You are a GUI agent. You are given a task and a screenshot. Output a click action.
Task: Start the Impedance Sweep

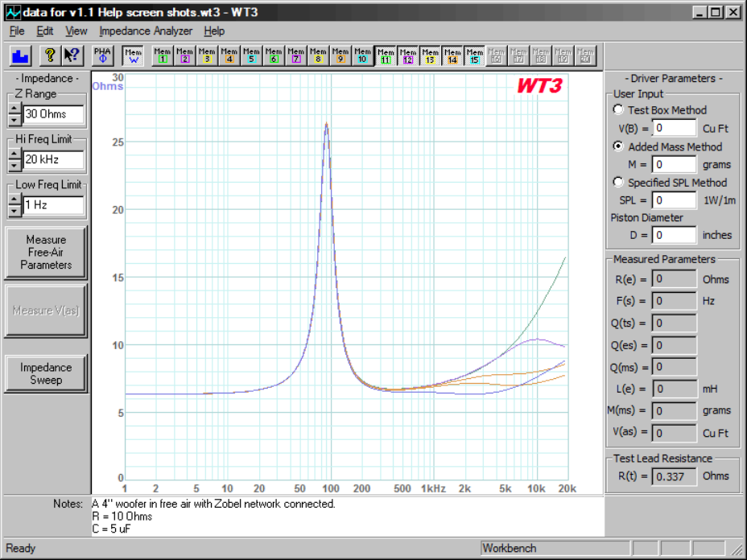click(46, 374)
